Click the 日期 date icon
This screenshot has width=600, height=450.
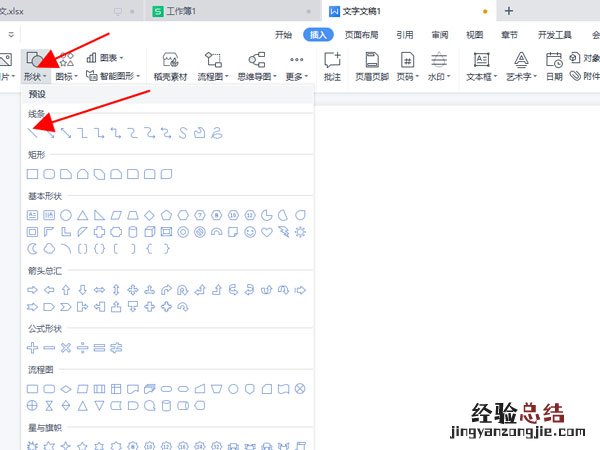554,67
